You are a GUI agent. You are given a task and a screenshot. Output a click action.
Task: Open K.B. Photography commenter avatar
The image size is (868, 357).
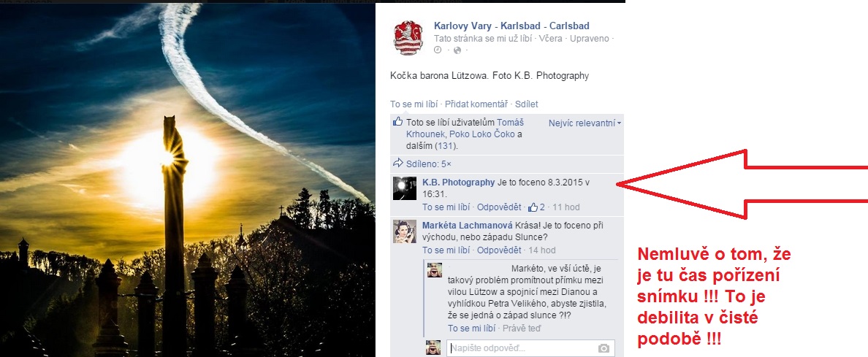click(x=404, y=189)
